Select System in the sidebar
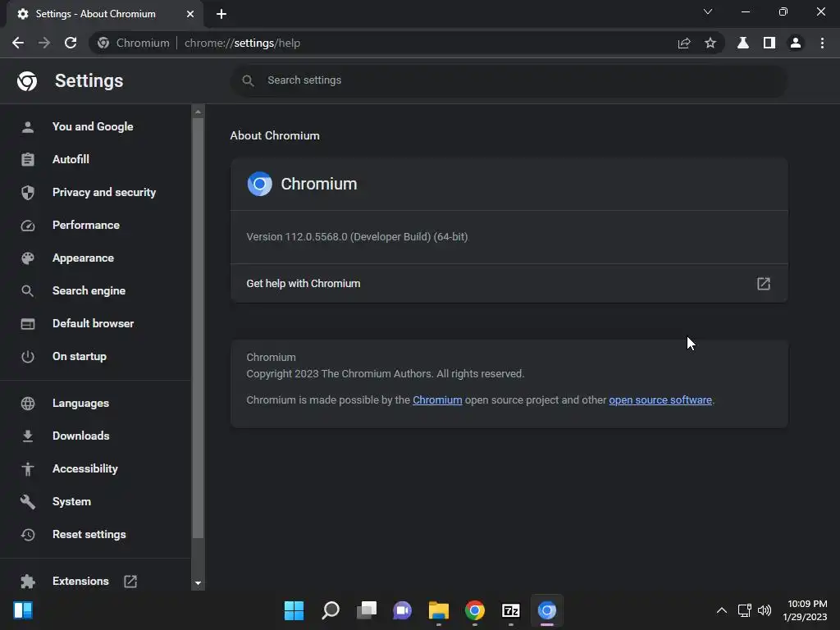This screenshot has width=840, height=630. coord(95,501)
